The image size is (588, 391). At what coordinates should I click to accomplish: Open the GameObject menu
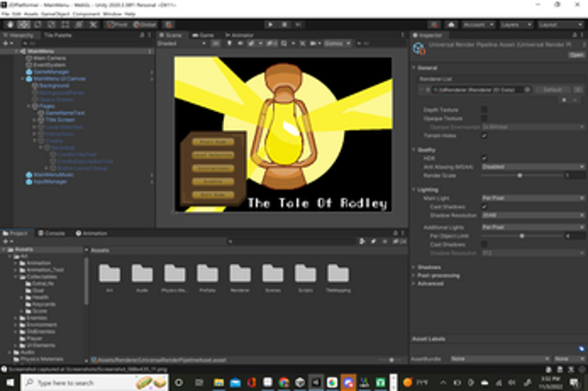coord(56,14)
